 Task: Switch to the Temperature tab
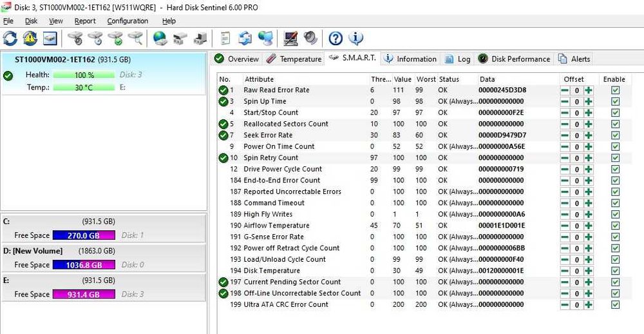tap(293, 59)
